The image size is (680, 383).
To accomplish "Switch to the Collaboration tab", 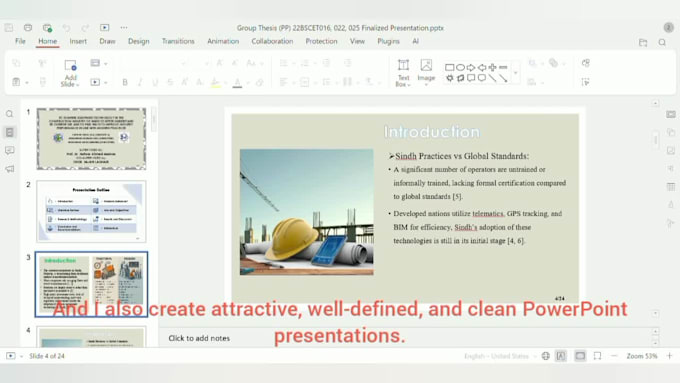I will tap(272, 41).
